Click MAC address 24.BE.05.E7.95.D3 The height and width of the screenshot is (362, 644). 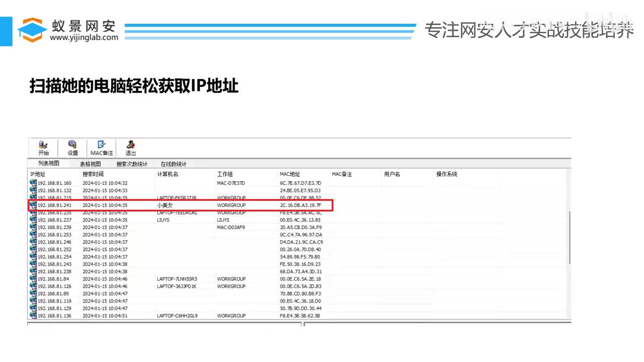click(300, 191)
